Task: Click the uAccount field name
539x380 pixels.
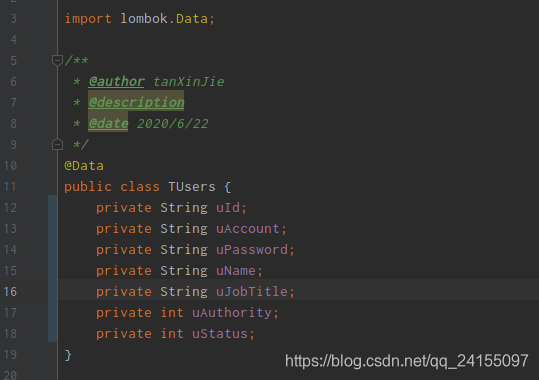Action: 248,229
